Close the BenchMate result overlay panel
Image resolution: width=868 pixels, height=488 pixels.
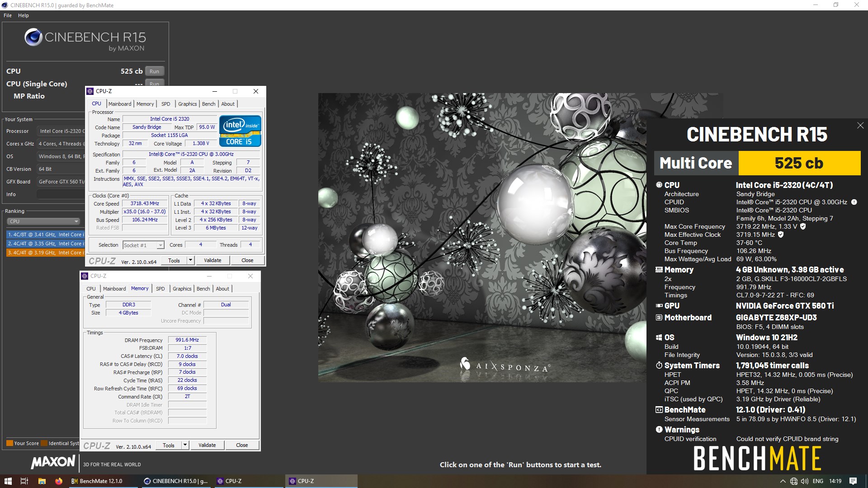point(860,126)
